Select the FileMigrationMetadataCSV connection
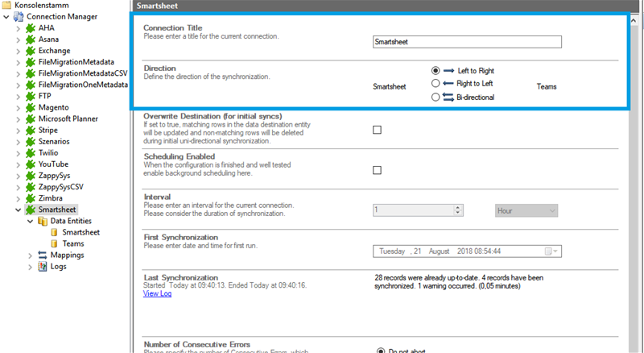 click(x=82, y=73)
